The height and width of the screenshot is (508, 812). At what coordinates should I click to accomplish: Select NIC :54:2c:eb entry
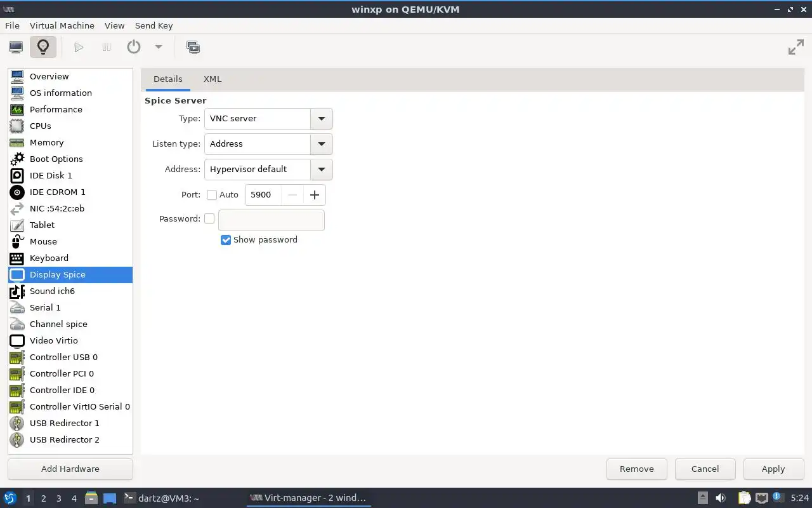coord(70,208)
